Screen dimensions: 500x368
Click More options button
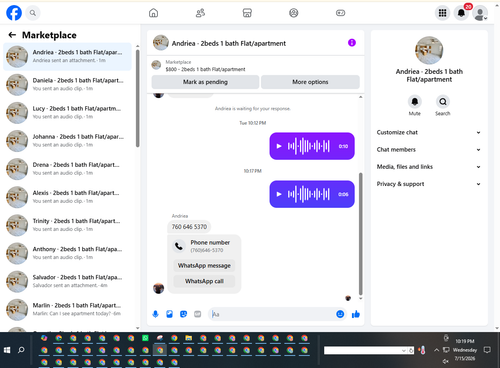310,82
